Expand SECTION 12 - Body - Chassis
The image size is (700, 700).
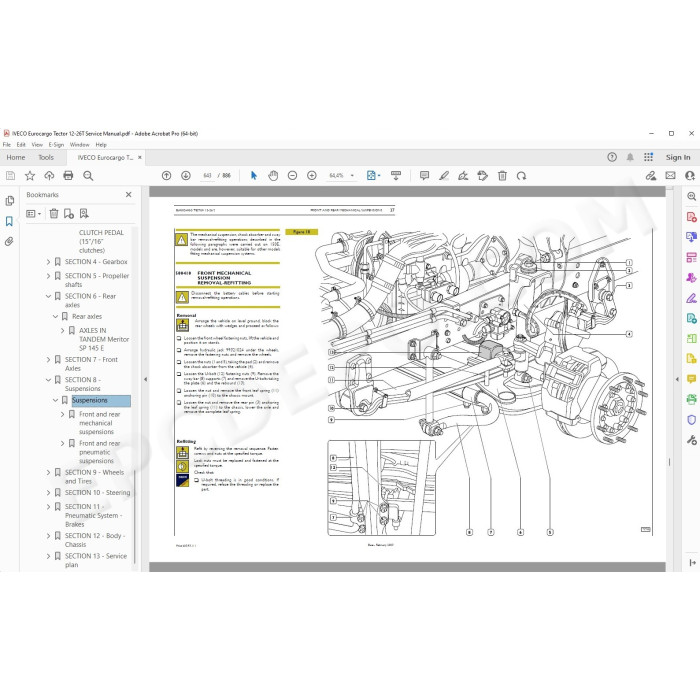48,536
